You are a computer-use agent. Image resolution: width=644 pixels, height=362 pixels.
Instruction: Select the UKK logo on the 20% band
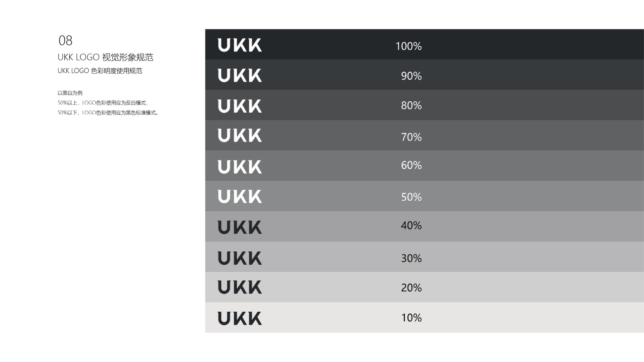pos(239,287)
